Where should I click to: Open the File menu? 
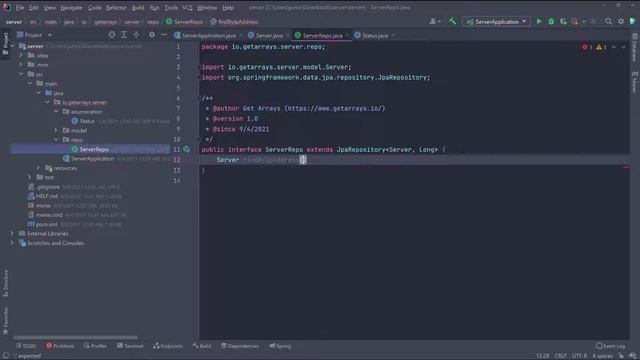(x=20, y=8)
